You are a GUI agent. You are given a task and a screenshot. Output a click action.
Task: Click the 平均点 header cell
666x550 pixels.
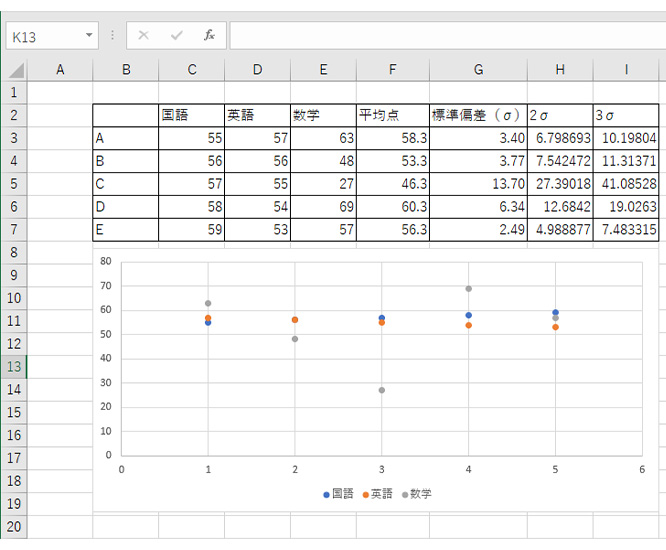pyautogui.click(x=392, y=115)
